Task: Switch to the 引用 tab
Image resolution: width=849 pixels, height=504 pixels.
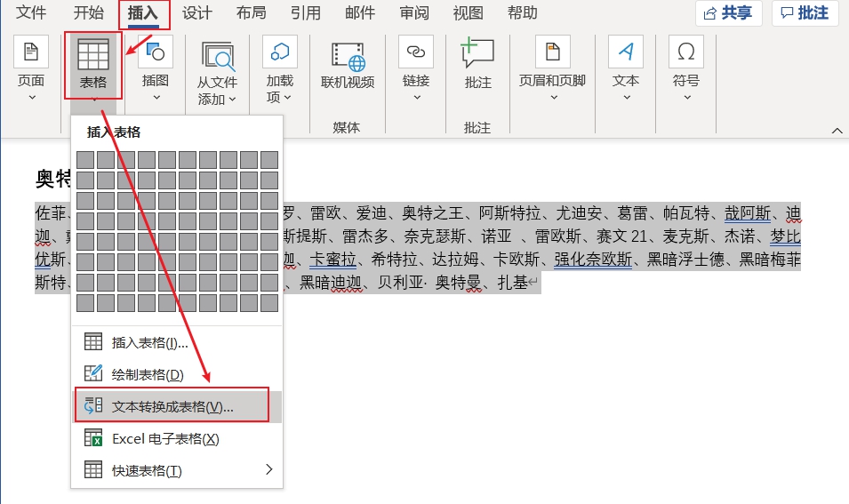Action: pyautogui.click(x=306, y=12)
